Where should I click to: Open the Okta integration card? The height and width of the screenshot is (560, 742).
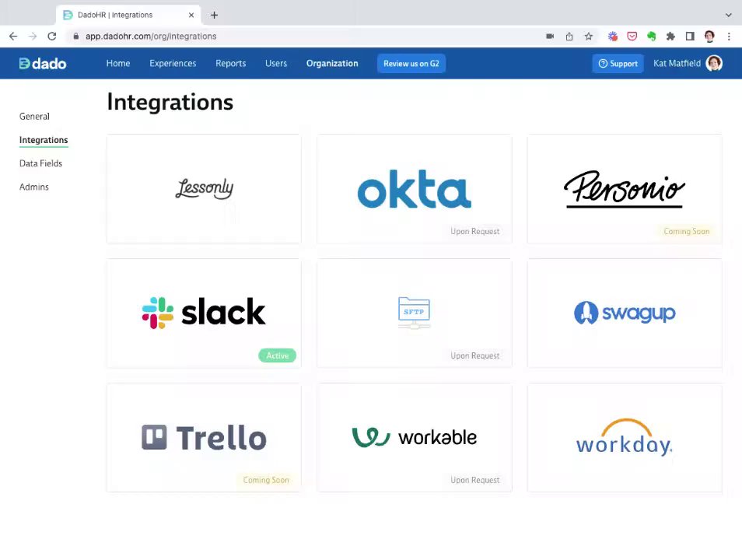click(415, 189)
